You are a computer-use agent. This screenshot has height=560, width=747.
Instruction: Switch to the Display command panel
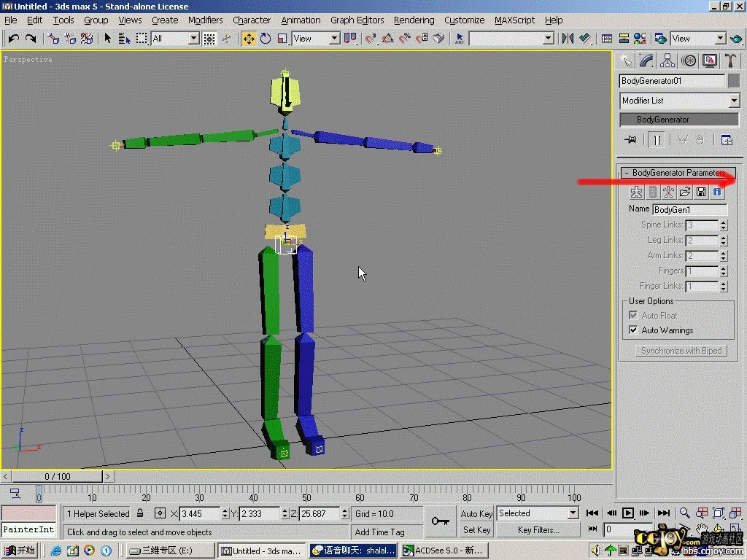coord(709,61)
